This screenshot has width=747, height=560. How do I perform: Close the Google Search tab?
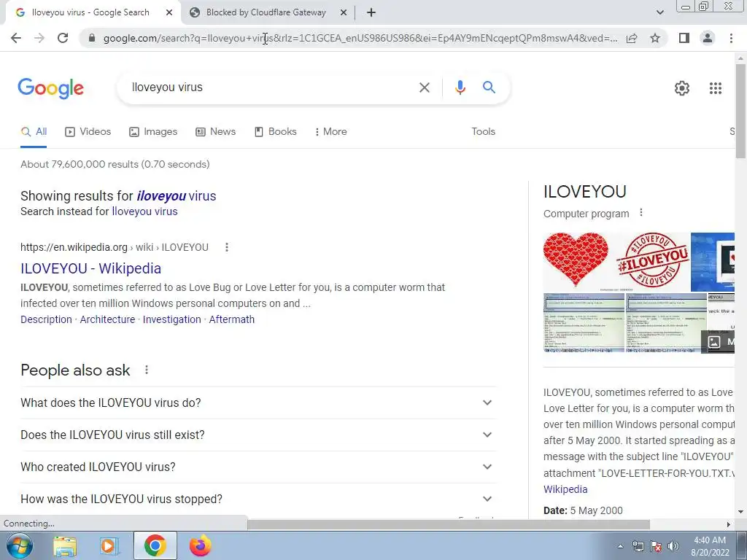[169, 13]
